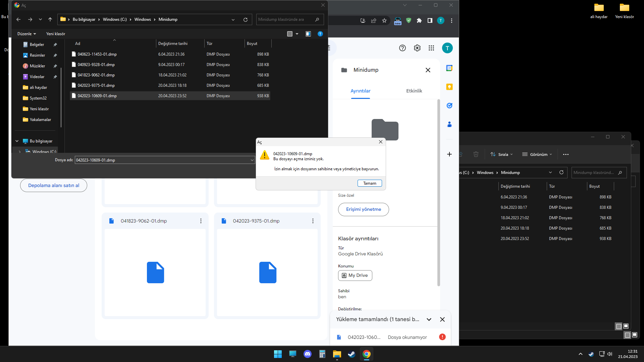Open the Sırala sort dropdown
This screenshot has width=644, height=362.
[x=502, y=155]
